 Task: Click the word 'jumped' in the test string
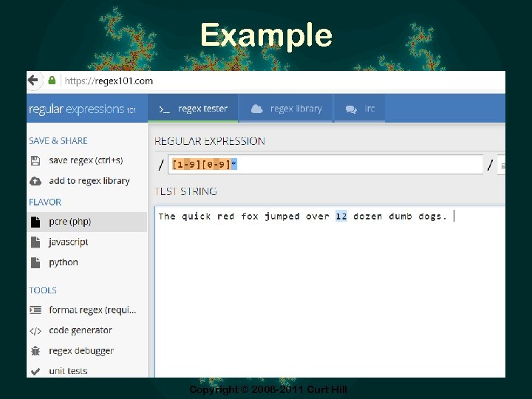click(x=282, y=216)
